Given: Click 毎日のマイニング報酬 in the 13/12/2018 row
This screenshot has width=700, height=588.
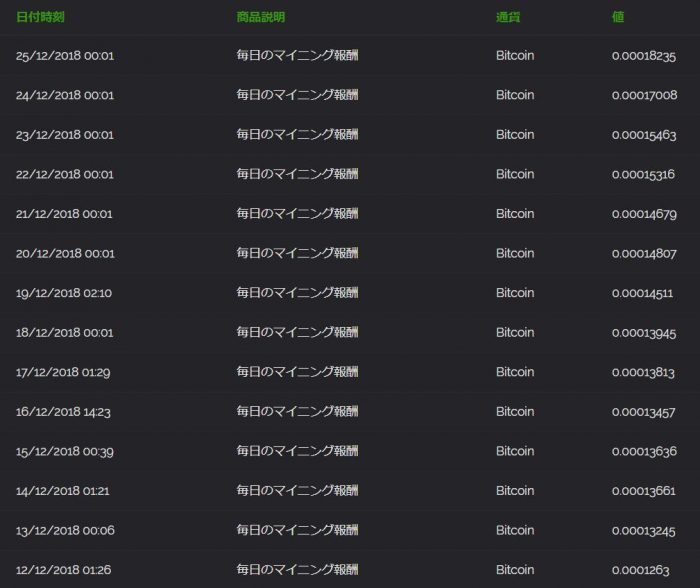Looking at the screenshot, I should pos(297,530).
